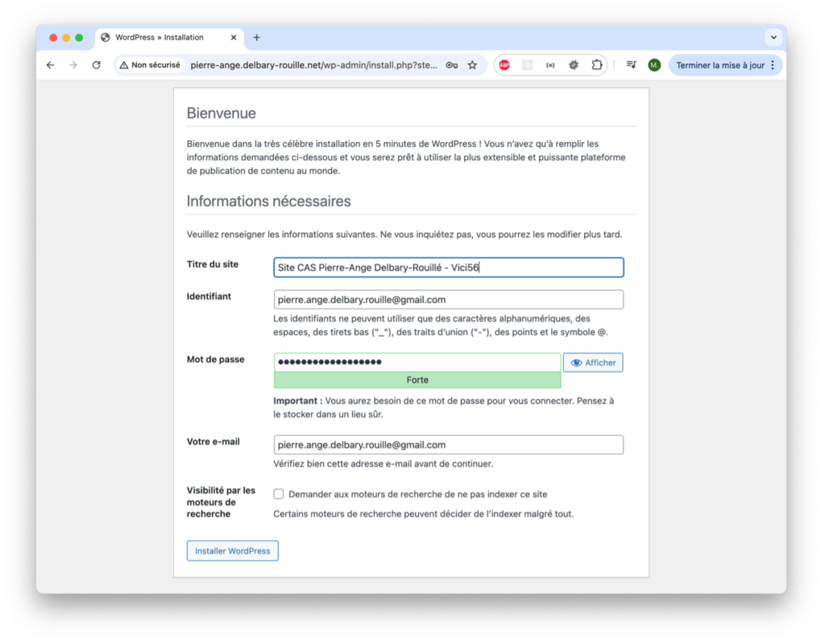Click the Informations nécessaires heading
825x644 pixels.
(269, 202)
